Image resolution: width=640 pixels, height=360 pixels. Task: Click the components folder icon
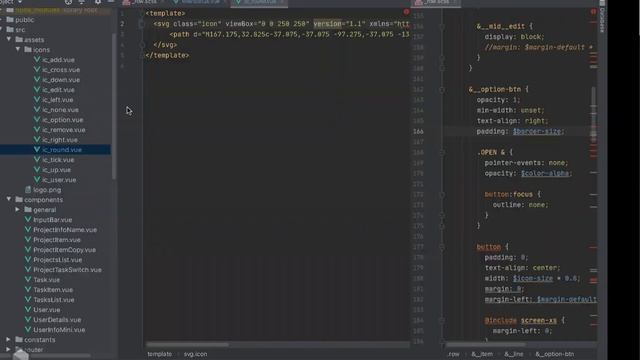click(19, 200)
